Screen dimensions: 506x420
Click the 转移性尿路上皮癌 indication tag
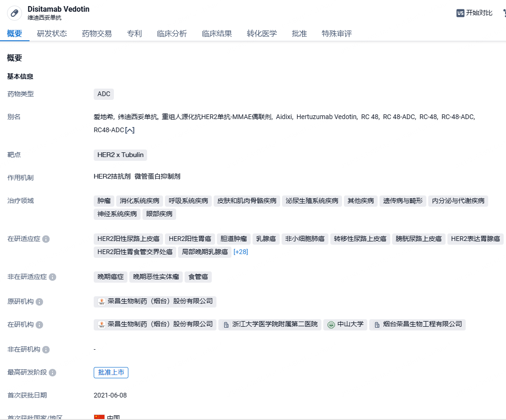click(x=360, y=239)
